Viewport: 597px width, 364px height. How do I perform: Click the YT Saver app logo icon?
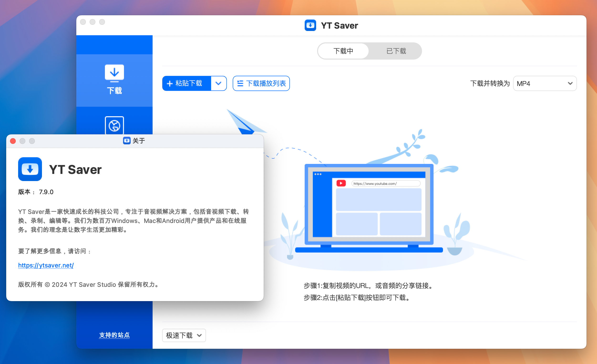coord(30,170)
